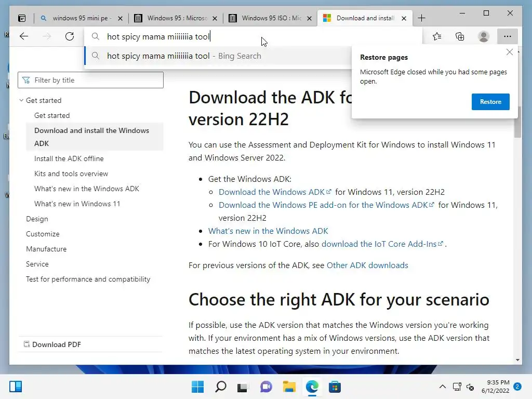This screenshot has height=399, width=532.
Task: Open Microsoft Store from taskbar
Action: 335,387
